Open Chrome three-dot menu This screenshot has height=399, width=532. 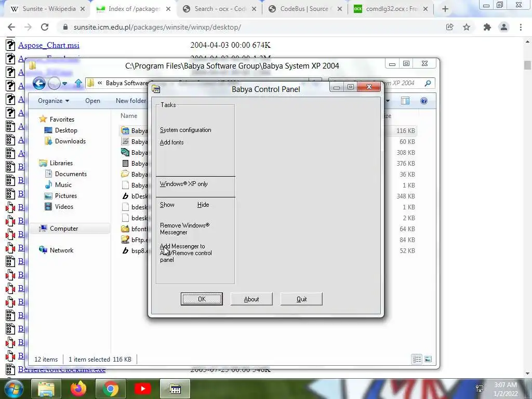coord(521,27)
